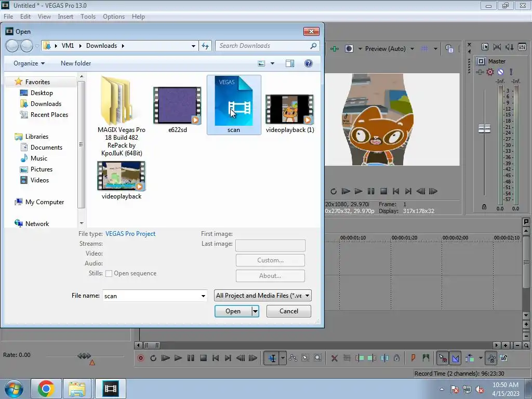Image resolution: width=532 pixels, height=399 pixels.
Task: Select the Normal edit tool
Action: pos(272,358)
